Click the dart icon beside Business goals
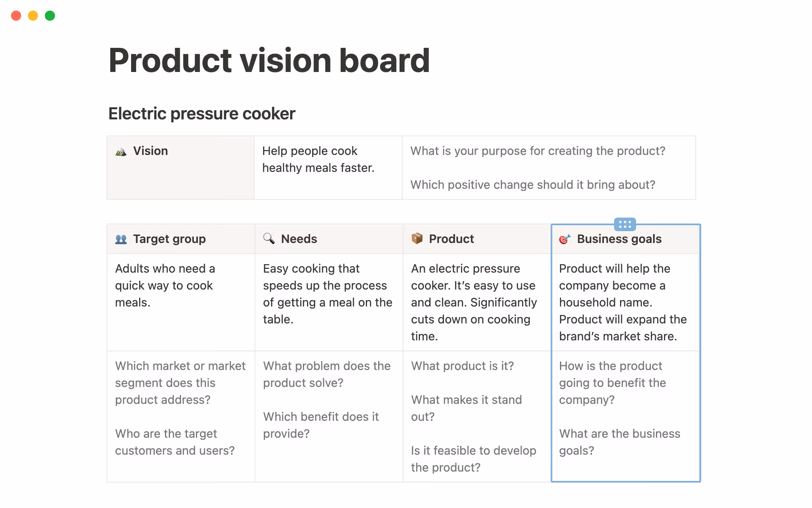The height and width of the screenshot is (508, 812). pyautogui.click(x=565, y=239)
